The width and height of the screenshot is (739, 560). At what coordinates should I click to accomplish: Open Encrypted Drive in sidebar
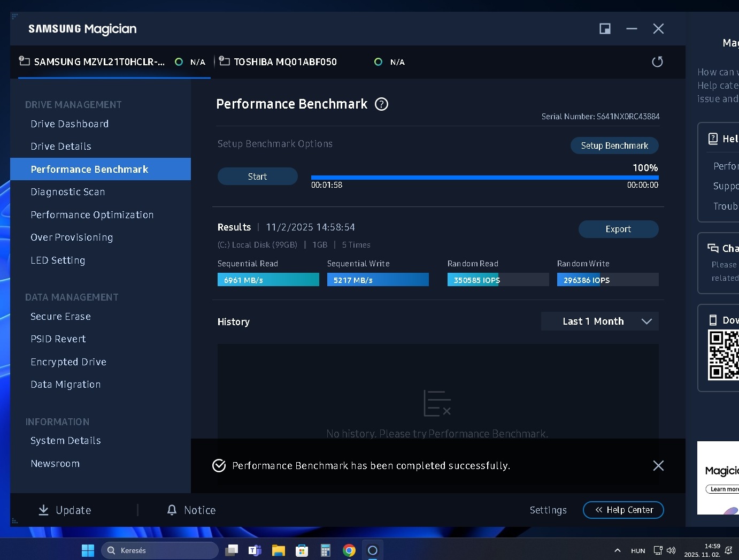68,362
